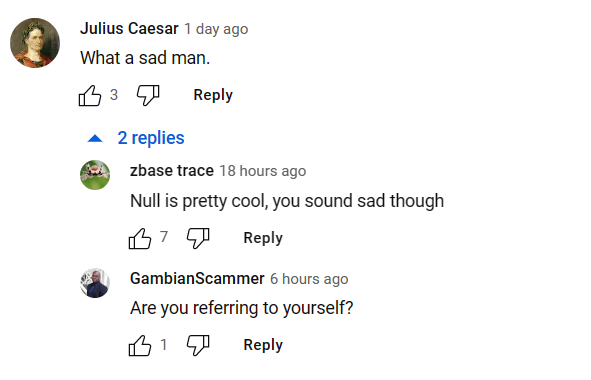The height and width of the screenshot is (380, 591).
Task: Like Julius Caesar's comment with thumbs up
Action: click(90, 95)
